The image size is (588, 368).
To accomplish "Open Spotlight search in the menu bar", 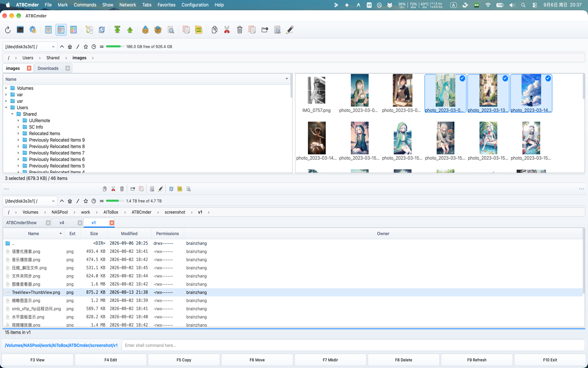I will (523, 5).
